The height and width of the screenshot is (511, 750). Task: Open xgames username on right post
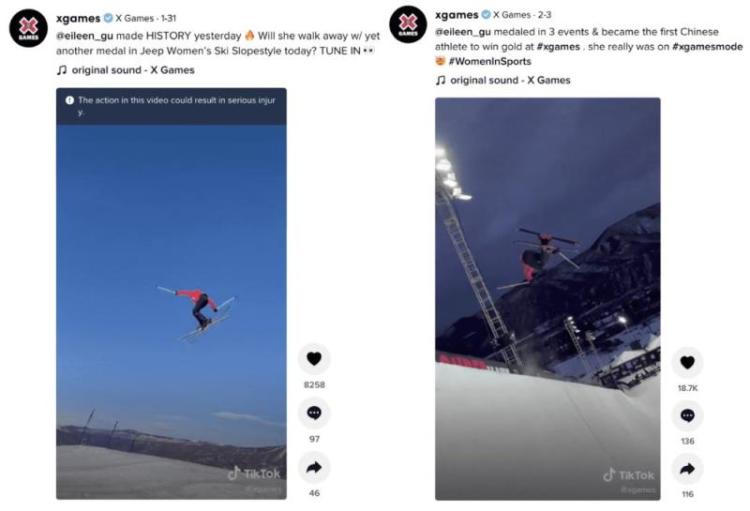pos(457,15)
